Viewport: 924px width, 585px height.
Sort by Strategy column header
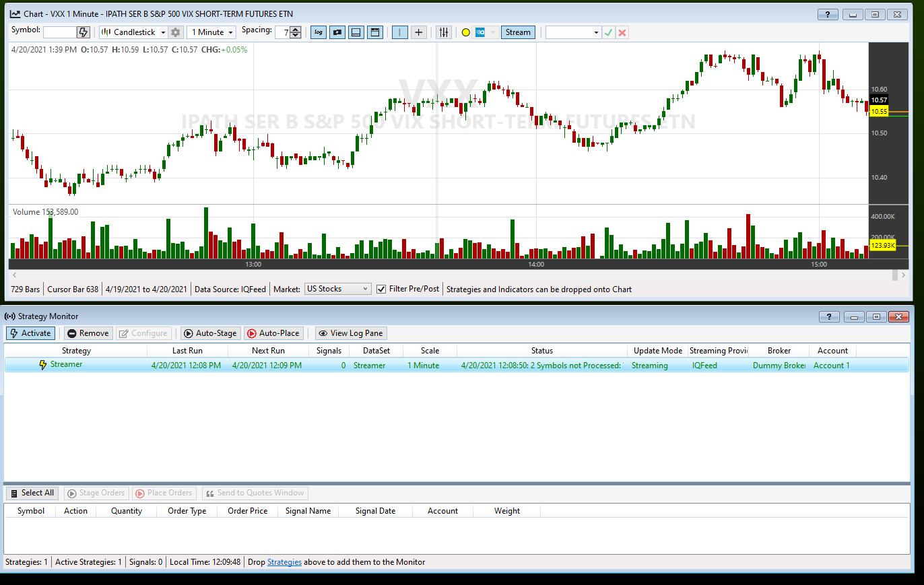[76, 351]
